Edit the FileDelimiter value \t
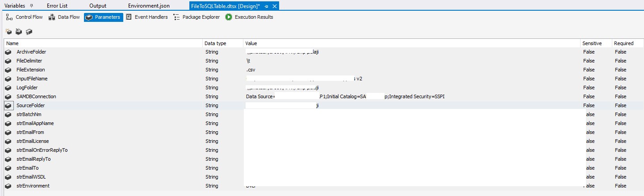Screen dimensions: 644x196 click(248, 61)
